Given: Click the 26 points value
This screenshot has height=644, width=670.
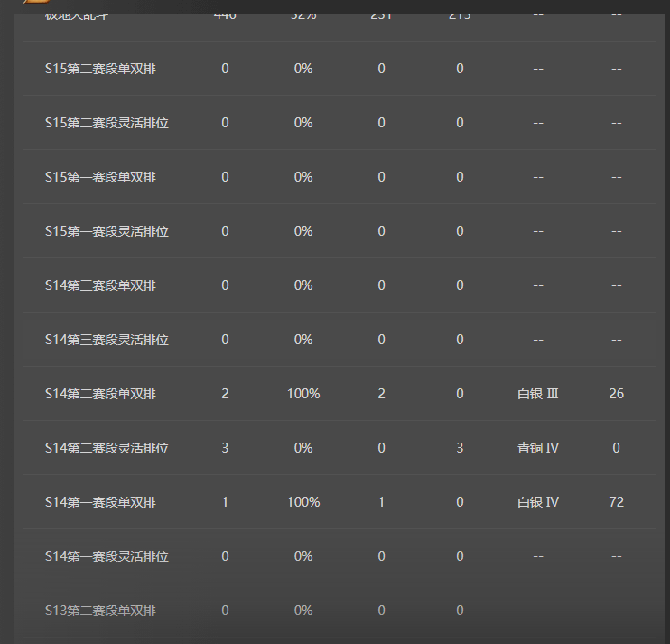Looking at the screenshot, I should [x=616, y=394].
